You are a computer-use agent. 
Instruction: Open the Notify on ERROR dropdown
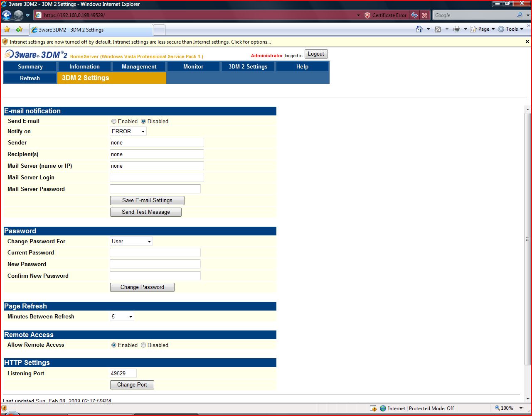pyautogui.click(x=128, y=131)
